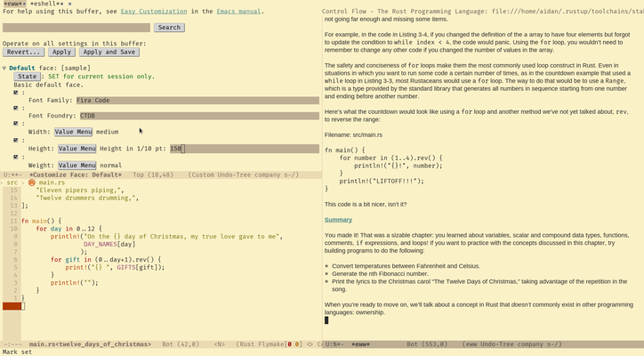Screen dimensions: 644x356
Task: Click the Font Foundry field containing CTDB
Action: (199, 116)
